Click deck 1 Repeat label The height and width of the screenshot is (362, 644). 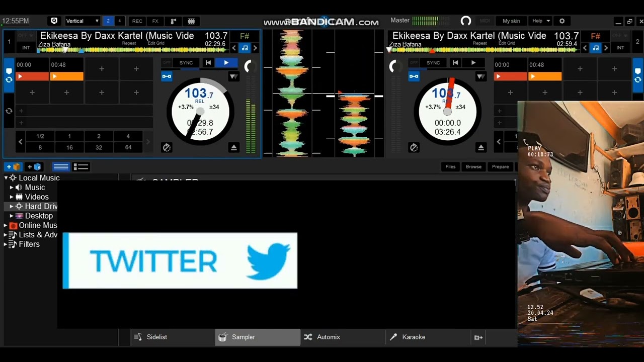point(129,43)
